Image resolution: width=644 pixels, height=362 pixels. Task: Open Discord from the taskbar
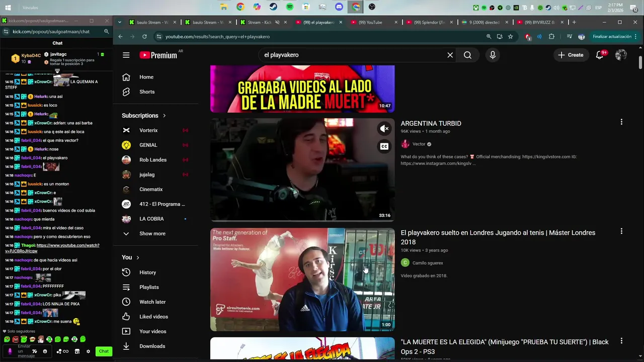[x=339, y=7]
